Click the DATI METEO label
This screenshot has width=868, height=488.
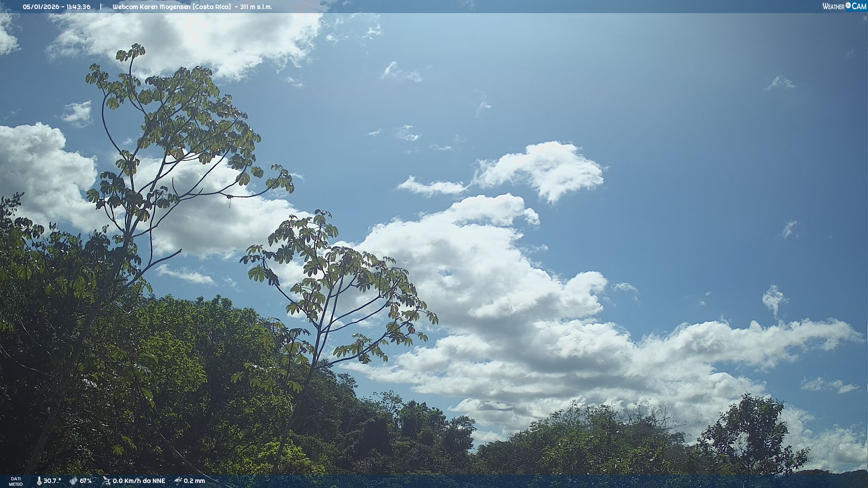pos(16,481)
